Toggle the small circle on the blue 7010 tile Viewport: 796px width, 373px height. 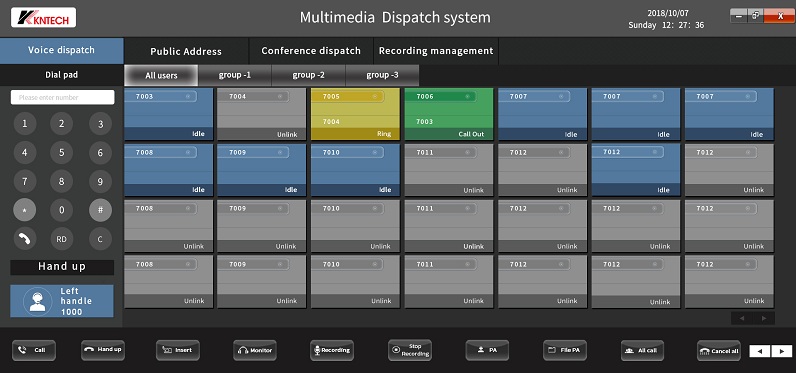(x=375, y=152)
